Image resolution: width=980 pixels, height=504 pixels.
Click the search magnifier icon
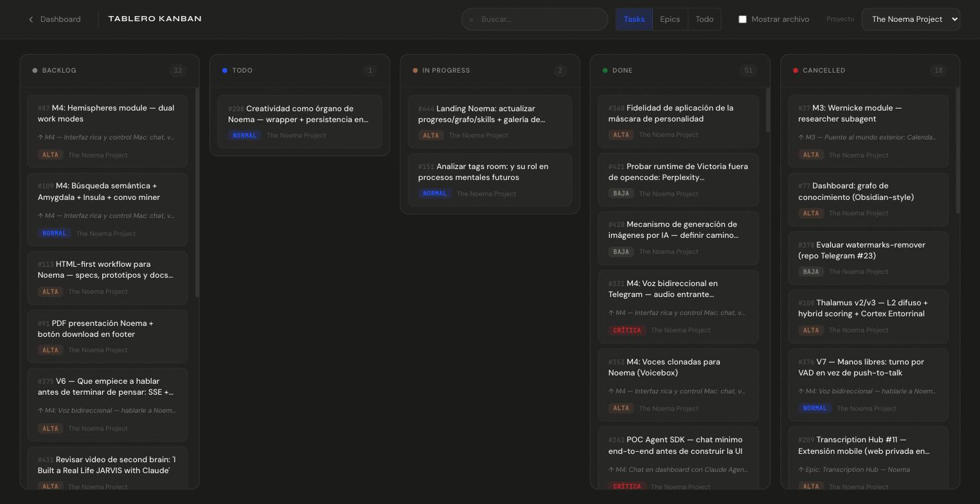[471, 20]
